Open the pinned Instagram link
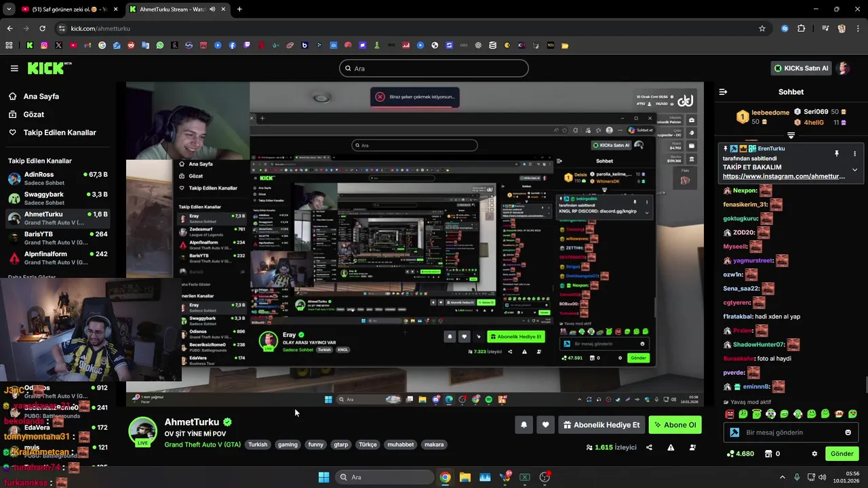 click(x=784, y=176)
